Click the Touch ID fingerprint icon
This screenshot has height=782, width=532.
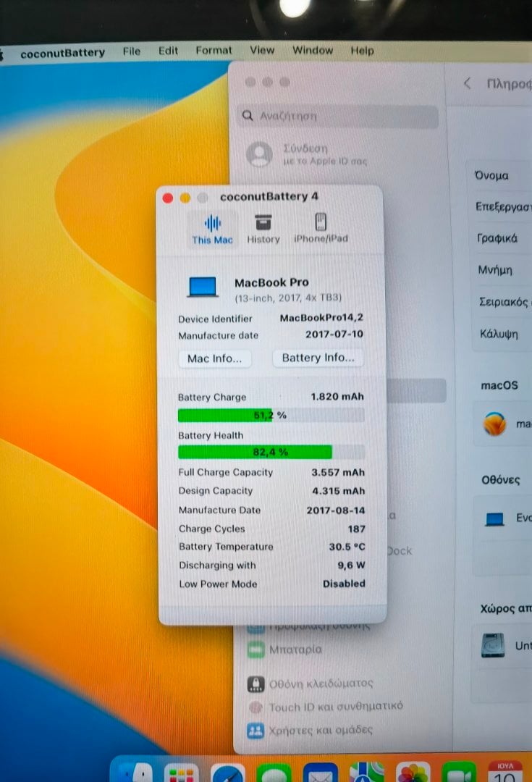click(x=256, y=707)
